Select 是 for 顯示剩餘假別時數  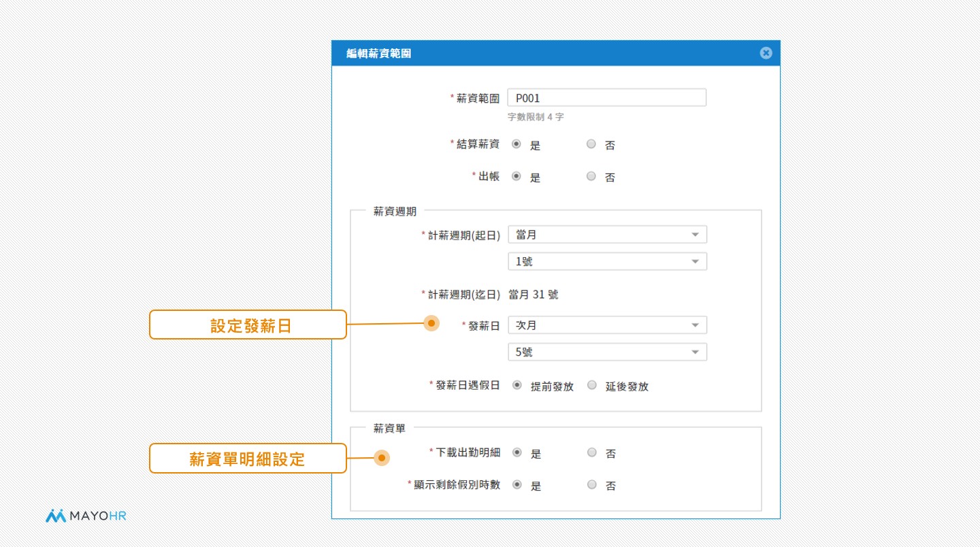click(517, 485)
